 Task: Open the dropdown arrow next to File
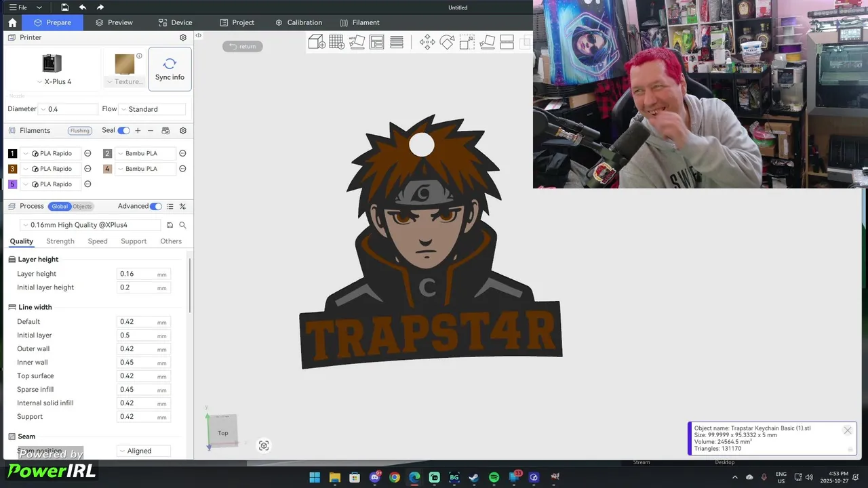tap(39, 7)
